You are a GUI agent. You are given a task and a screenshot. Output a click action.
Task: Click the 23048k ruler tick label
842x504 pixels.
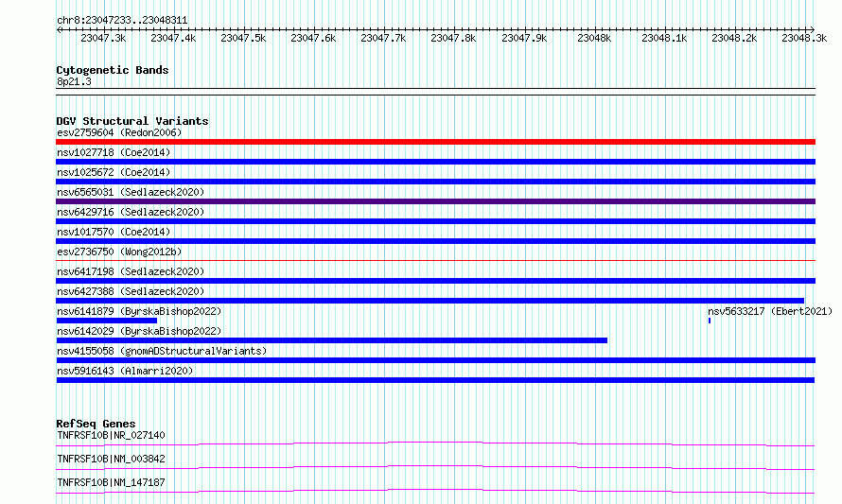[x=594, y=38]
